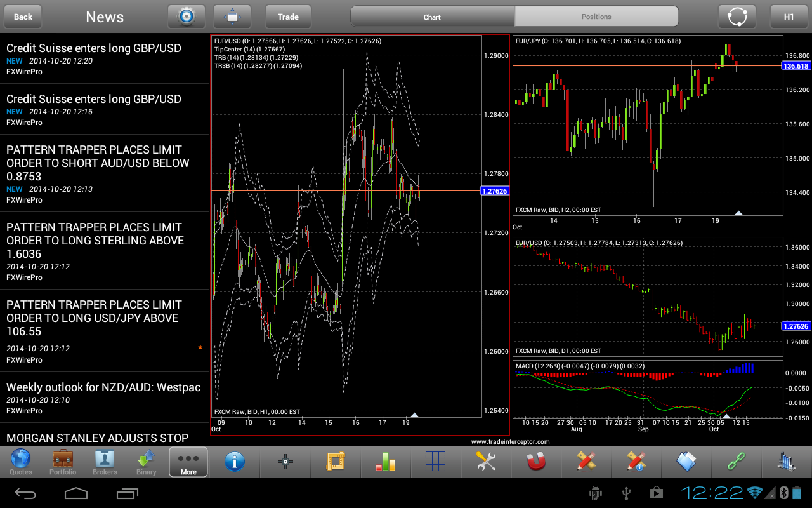
Task: Select the Chart tab
Action: point(432,17)
